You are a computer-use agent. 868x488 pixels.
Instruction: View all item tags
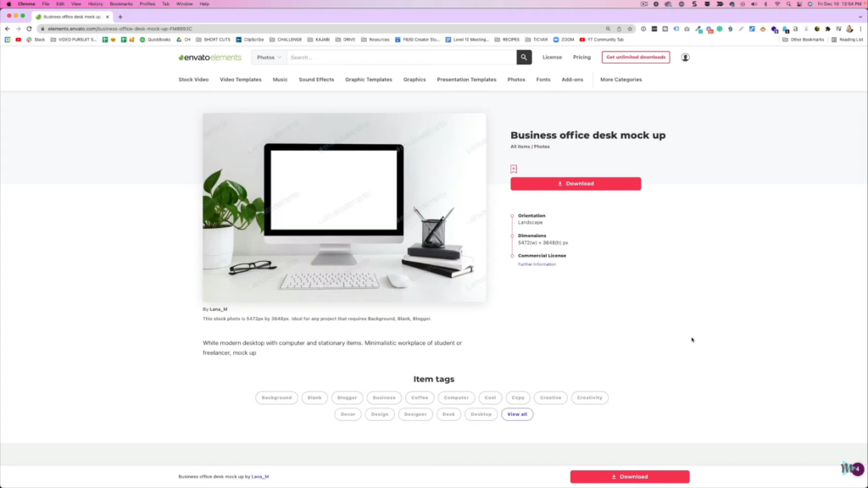pos(517,413)
